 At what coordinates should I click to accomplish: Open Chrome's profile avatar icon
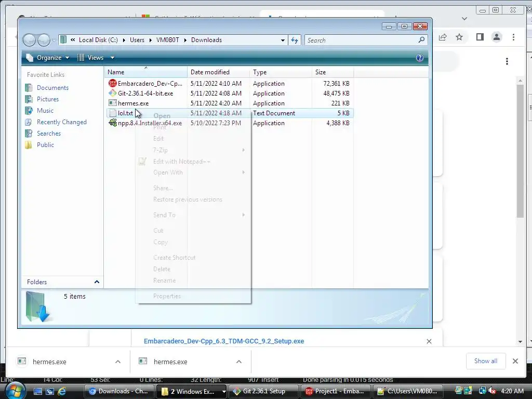click(x=497, y=37)
